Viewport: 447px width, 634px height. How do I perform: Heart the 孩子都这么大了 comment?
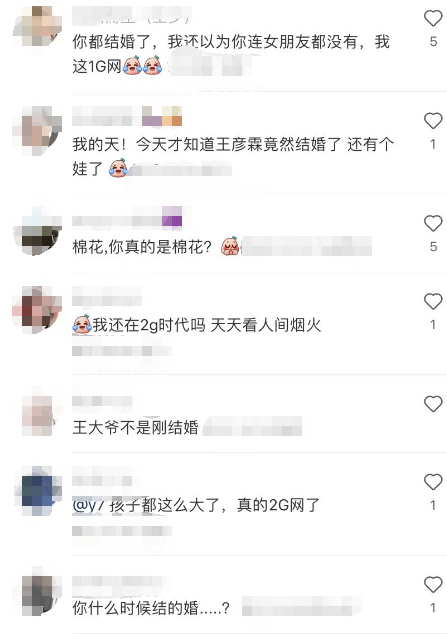pos(433,482)
